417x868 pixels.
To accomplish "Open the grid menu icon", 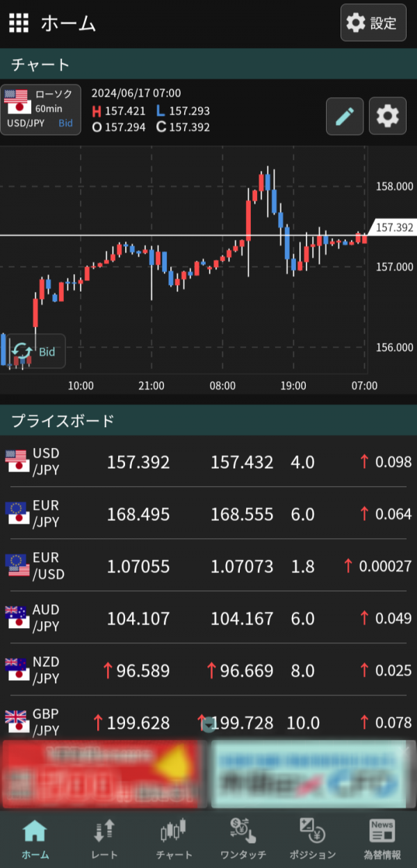I will pyautogui.click(x=19, y=23).
